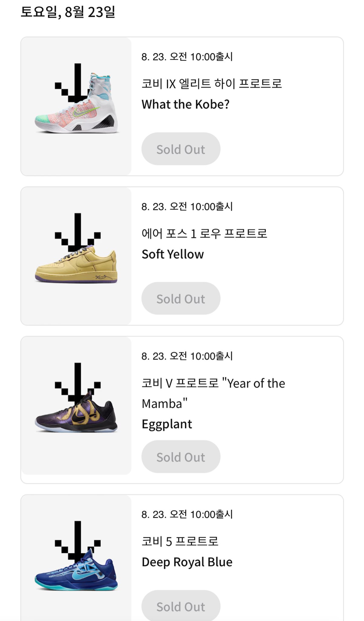Open the 코비 V 프로트로 Year of the Mamba title
Image resolution: width=364 pixels, height=621 pixels.
click(x=213, y=393)
